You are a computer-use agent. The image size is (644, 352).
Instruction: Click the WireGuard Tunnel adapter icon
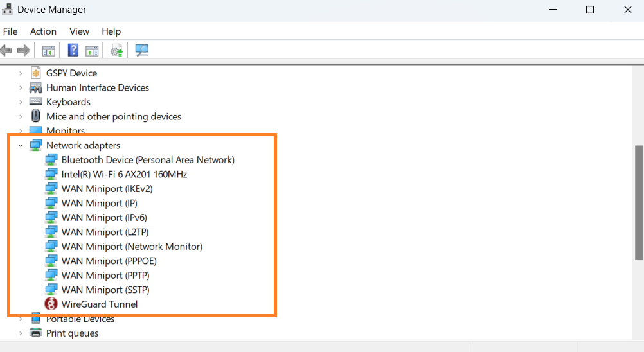tap(51, 304)
